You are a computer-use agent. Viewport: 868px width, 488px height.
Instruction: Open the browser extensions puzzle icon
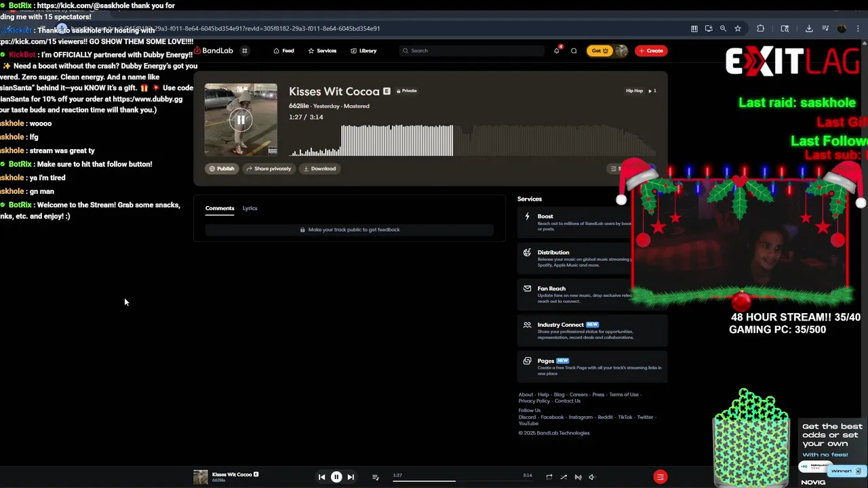pyautogui.click(x=760, y=28)
